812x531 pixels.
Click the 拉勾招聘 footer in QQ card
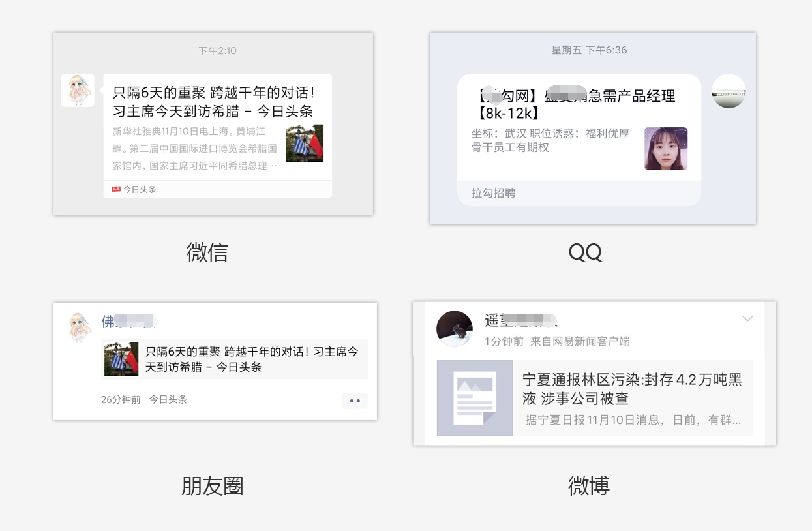click(494, 193)
